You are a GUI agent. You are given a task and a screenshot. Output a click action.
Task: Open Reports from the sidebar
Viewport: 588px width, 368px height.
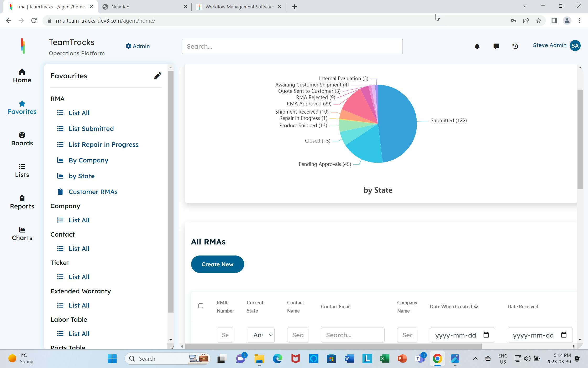tap(22, 202)
